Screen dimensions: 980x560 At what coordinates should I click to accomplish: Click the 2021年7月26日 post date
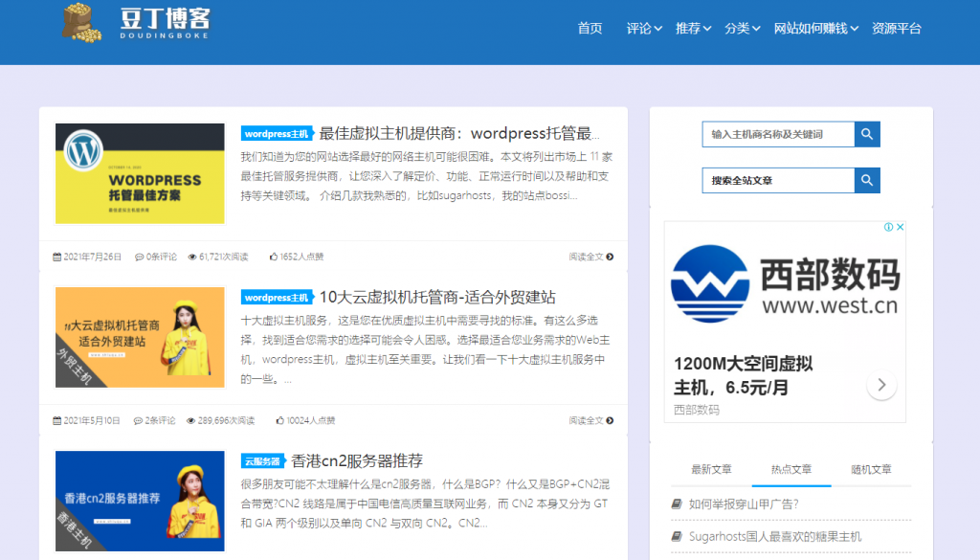pos(93,257)
